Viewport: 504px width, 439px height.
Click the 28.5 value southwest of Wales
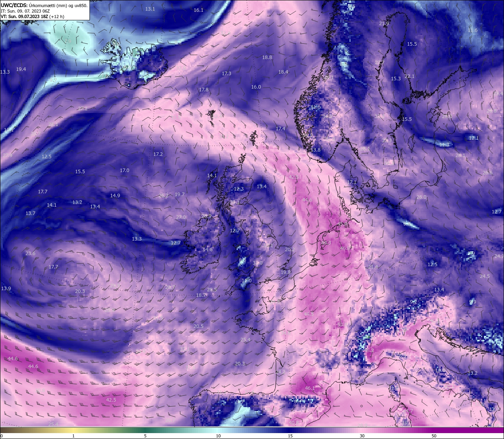[x=212, y=290]
